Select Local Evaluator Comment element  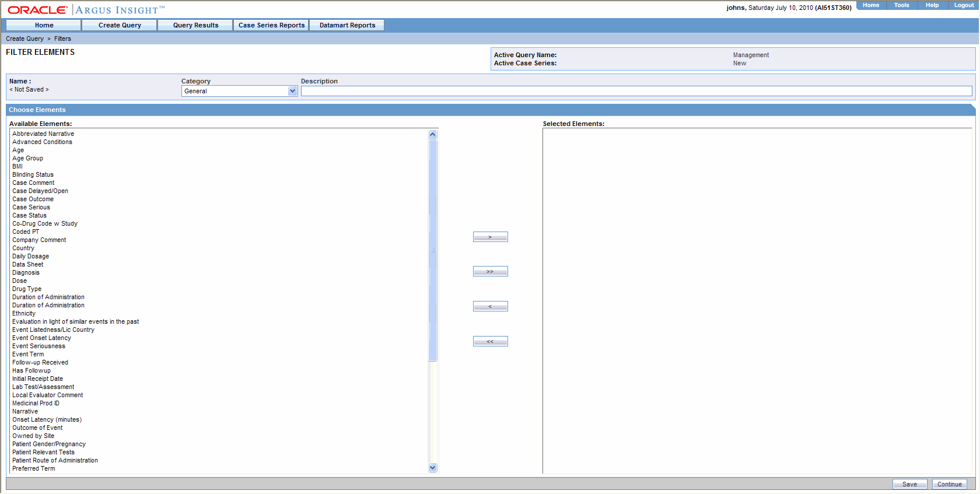(x=48, y=395)
